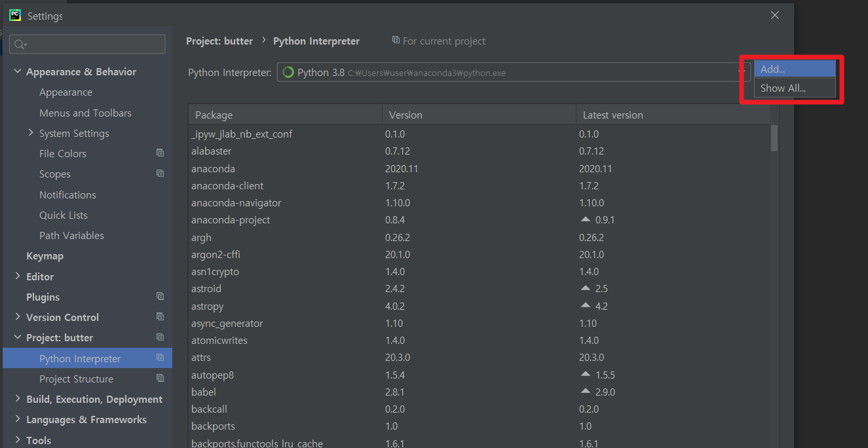Close the Settings dialog
868x448 pixels.
(775, 15)
